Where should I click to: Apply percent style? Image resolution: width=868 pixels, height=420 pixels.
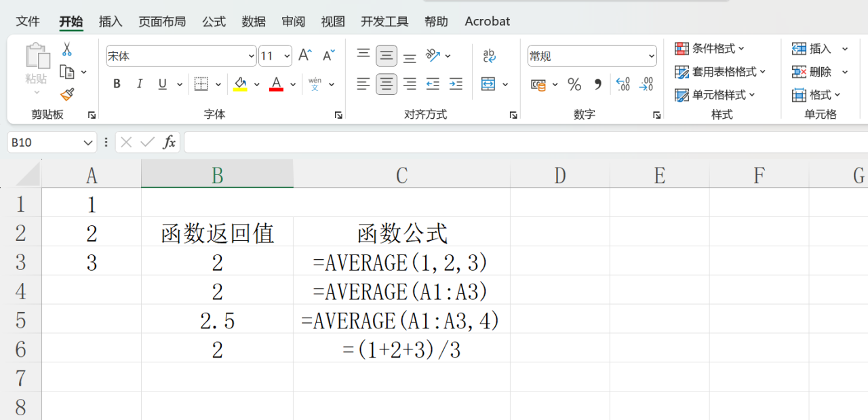click(x=574, y=85)
